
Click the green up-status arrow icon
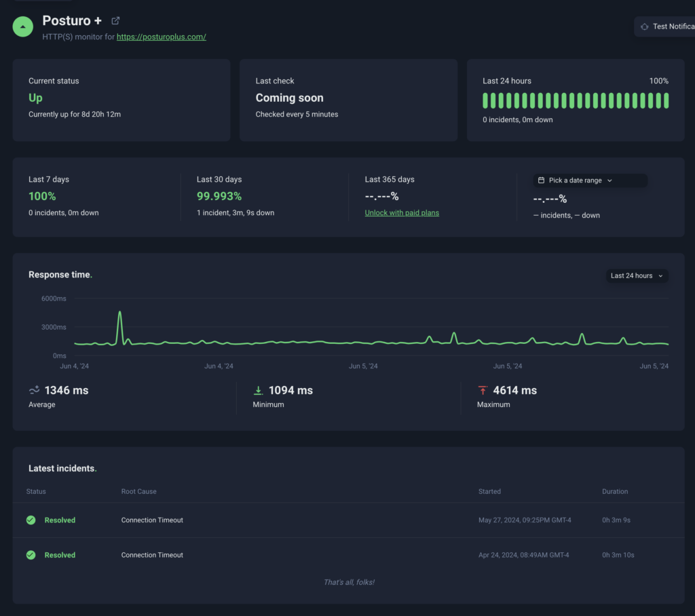(x=23, y=26)
